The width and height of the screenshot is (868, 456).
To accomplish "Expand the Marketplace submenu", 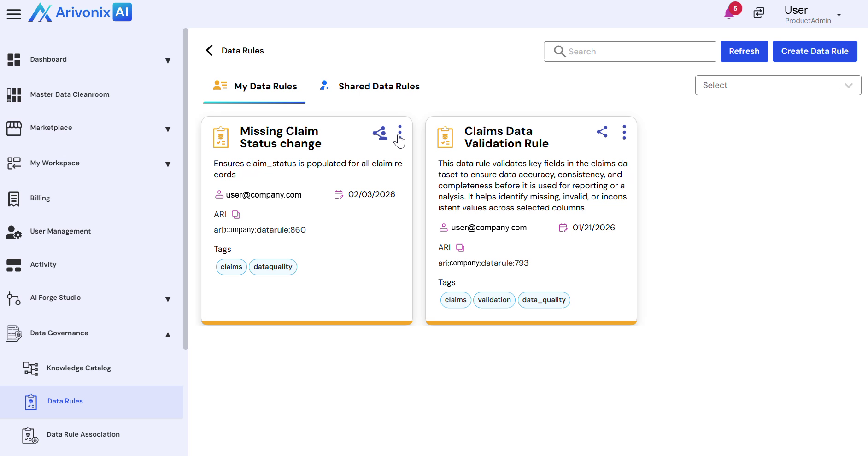I will click(168, 129).
